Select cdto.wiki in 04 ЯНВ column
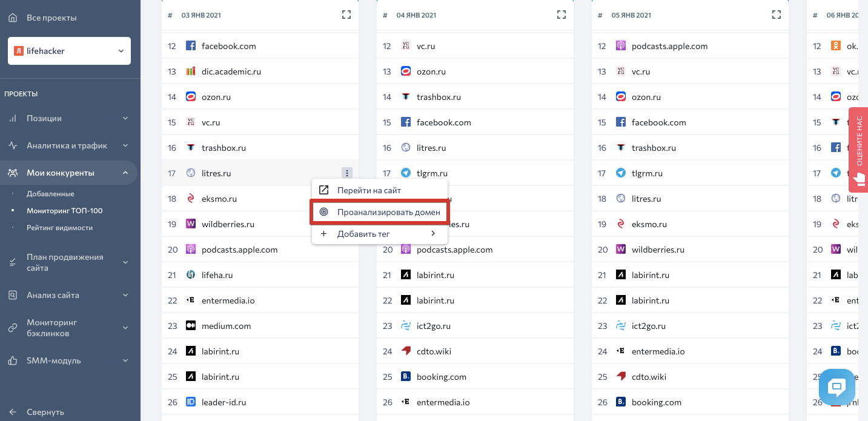 [x=434, y=351]
